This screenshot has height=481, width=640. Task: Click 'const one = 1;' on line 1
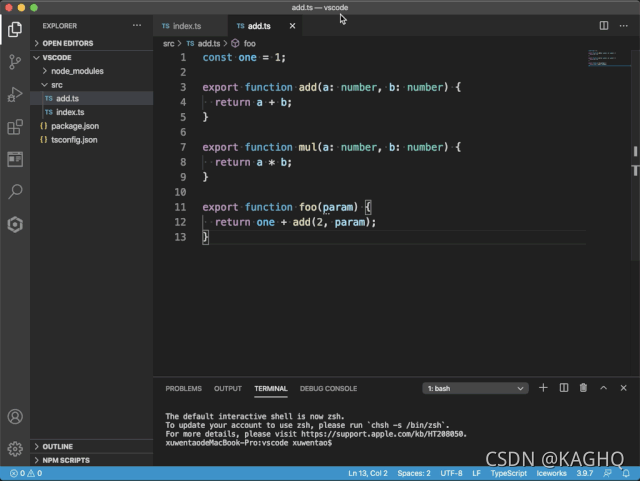point(244,58)
